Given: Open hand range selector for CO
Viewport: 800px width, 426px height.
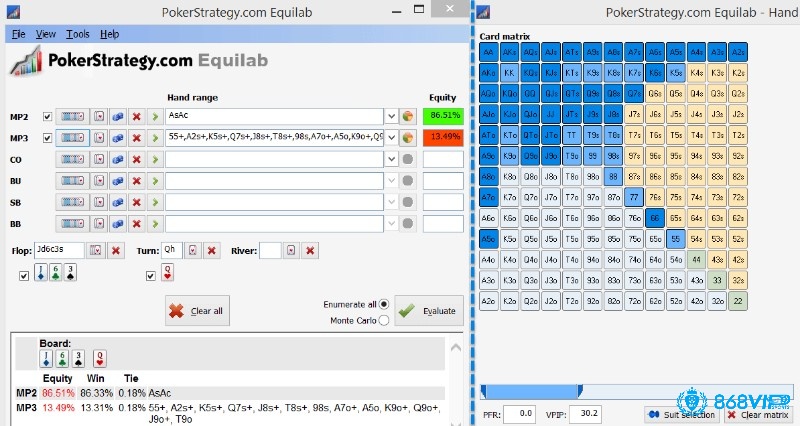Looking at the screenshot, I should (72, 160).
